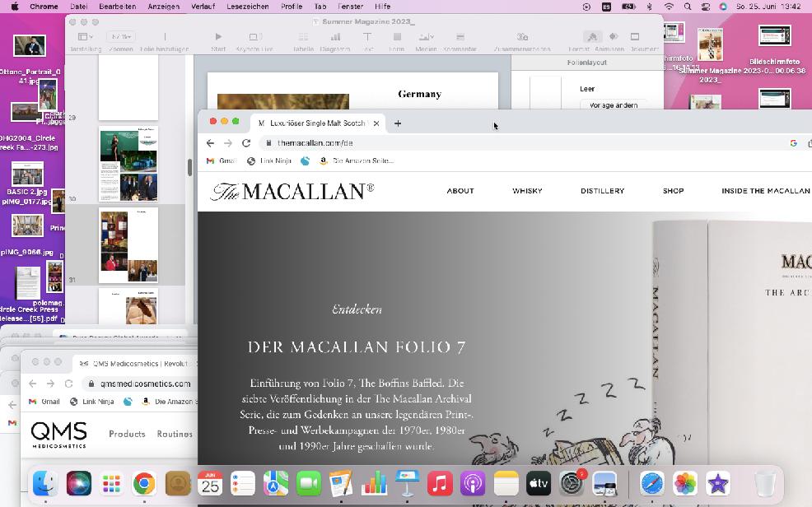Open Keynote Live from the Keynote toolbar
Screen dimensions: 812x507
254,37
